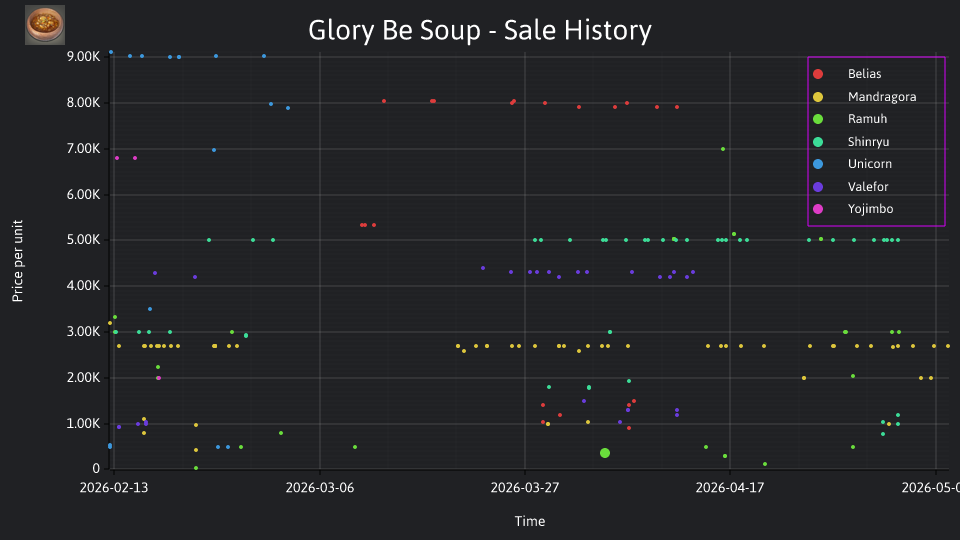960x540 pixels.
Task: Click the pink Yojimbo legend color dot
Action: pos(818,209)
